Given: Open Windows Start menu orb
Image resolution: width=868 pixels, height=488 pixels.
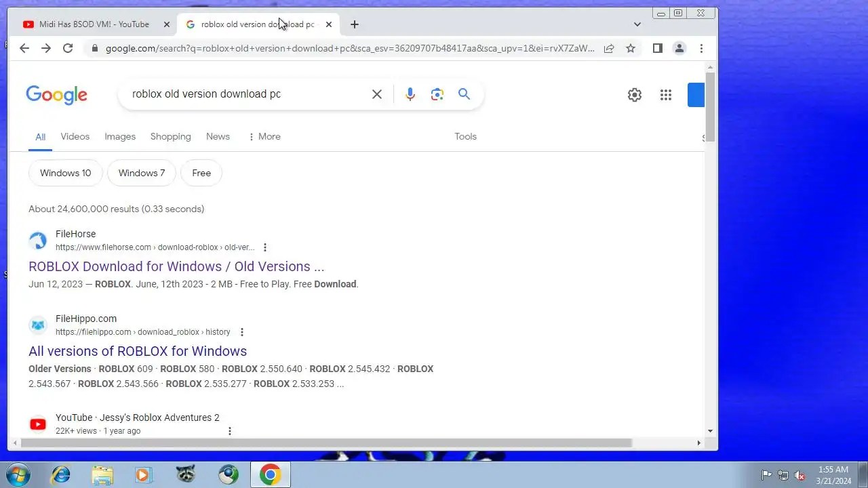Looking at the screenshot, I should pyautogui.click(x=18, y=474).
